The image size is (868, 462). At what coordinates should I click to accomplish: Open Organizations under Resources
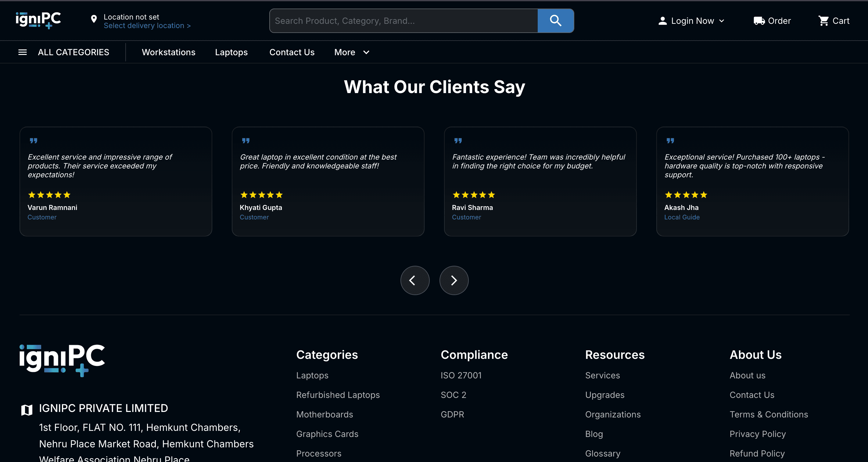[x=613, y=414]
